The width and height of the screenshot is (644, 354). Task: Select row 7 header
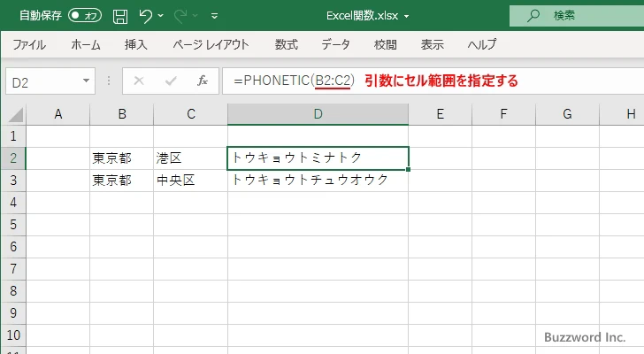[13, 269]
